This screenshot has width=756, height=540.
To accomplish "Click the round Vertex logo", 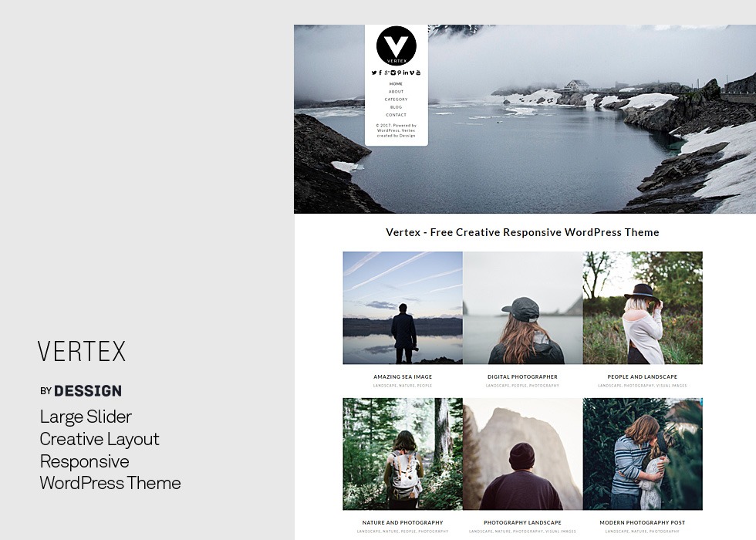I will click(396, 46).
